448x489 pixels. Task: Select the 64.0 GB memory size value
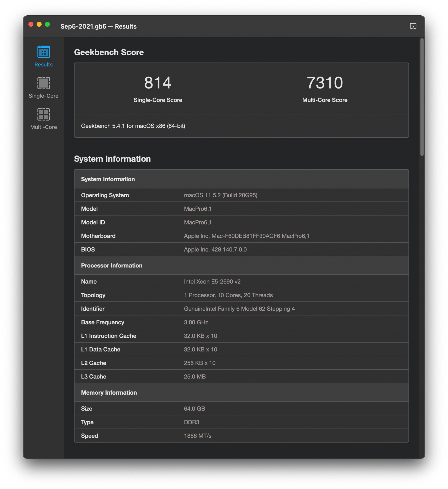click(x=195, y=409)
